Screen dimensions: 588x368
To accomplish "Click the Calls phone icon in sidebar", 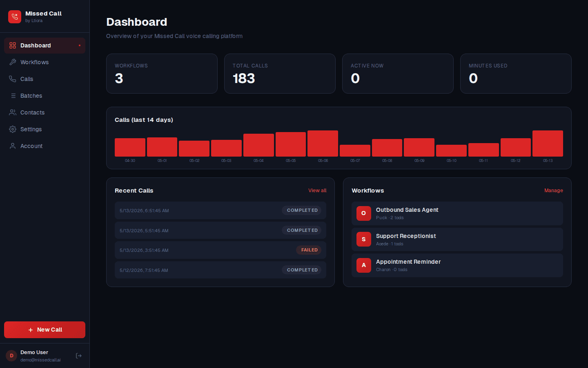I will 13,79.
